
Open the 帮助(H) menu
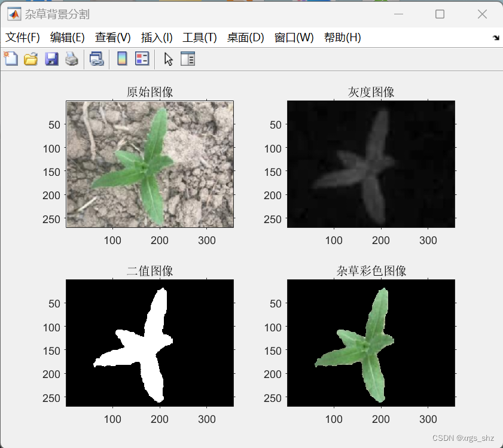[x=343, y=38]
